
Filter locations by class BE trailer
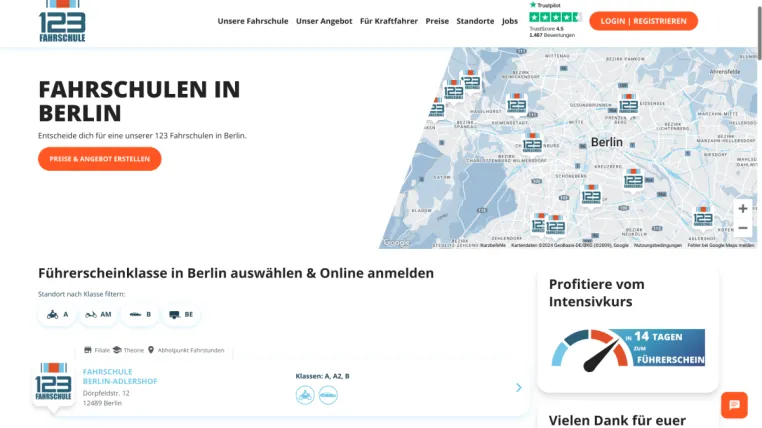[181, 314]
